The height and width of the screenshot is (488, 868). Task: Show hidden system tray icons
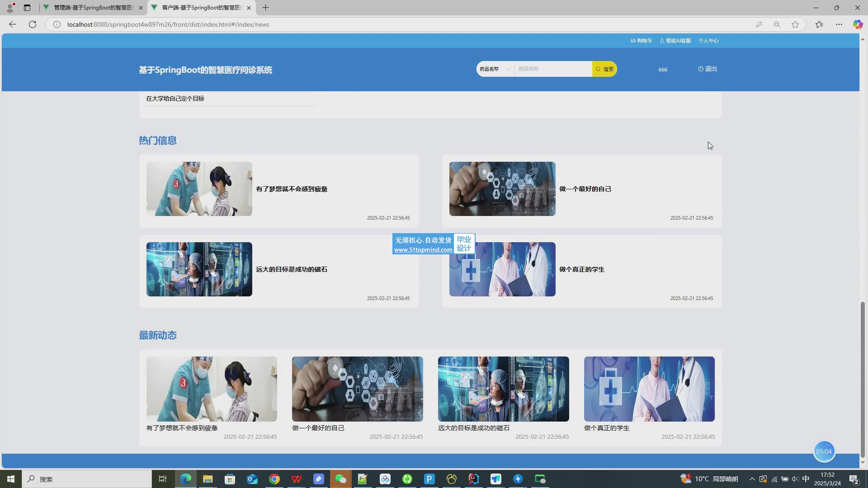(x=752, y=479)
